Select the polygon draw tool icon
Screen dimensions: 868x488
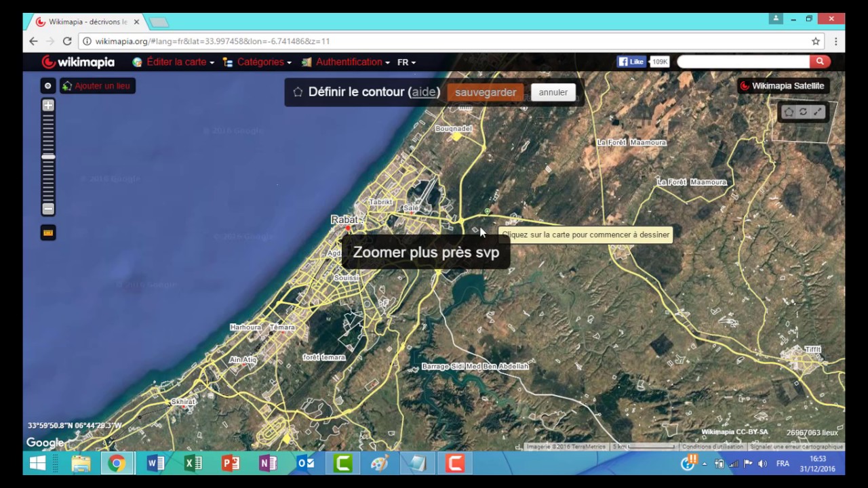[789, 112]
